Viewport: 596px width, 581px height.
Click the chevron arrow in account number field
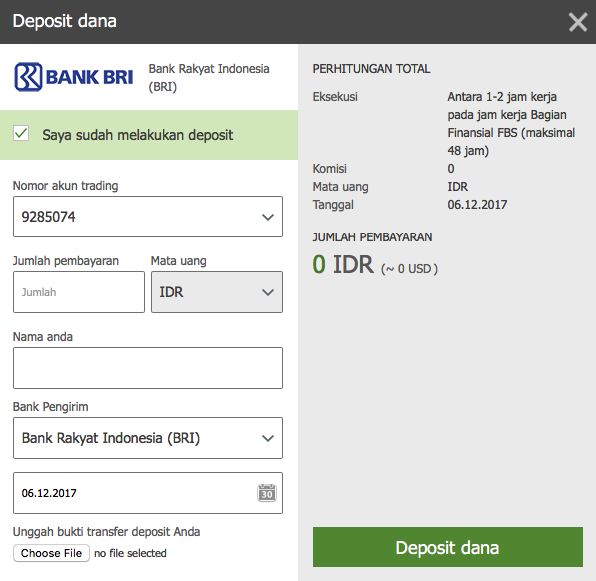(x=268, y=217)
